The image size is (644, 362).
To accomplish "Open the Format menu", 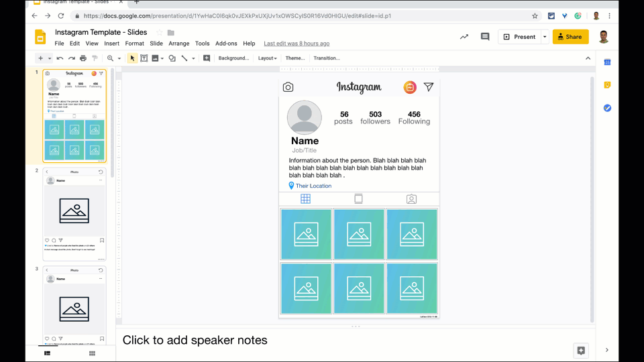I will [x=135, y=44].
